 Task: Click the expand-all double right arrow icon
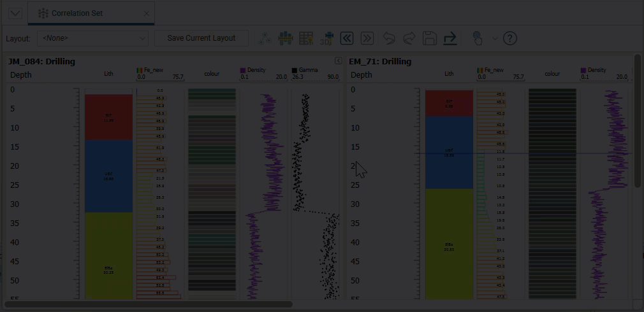(x=367, y=38)
